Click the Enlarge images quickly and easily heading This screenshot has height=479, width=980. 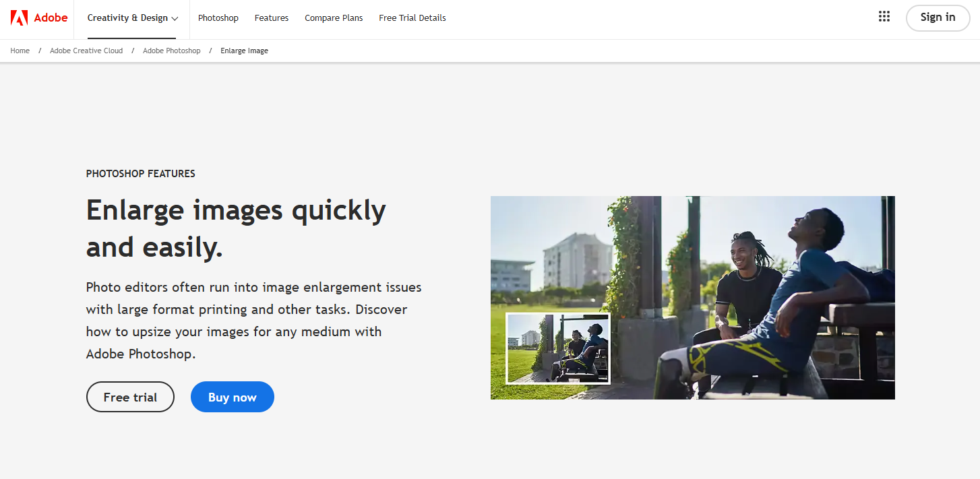(236, 228)
